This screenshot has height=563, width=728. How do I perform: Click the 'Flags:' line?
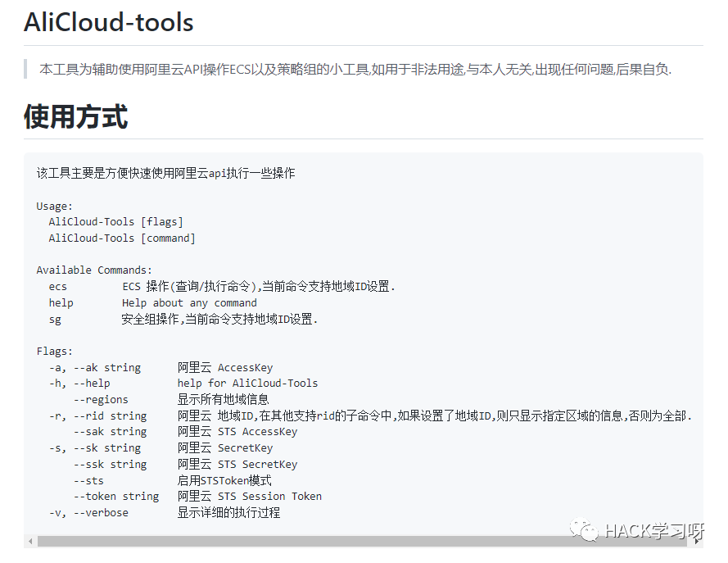click(54, 352)
